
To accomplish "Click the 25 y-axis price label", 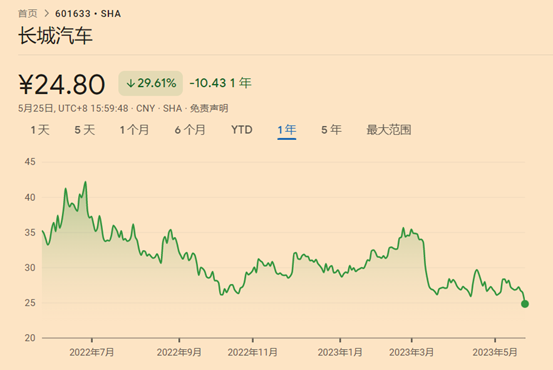I will tap(30, 303).
